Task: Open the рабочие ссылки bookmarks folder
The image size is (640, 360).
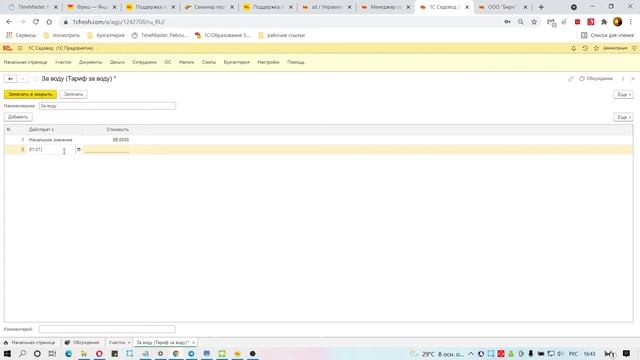Action: pyautogui.click(x=282, y=35)
